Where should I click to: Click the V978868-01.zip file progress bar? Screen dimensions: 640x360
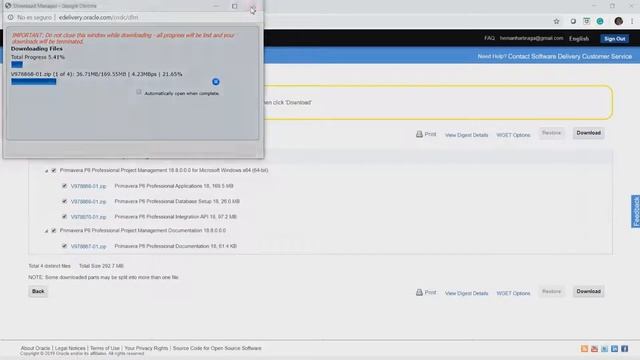(33, 82)
